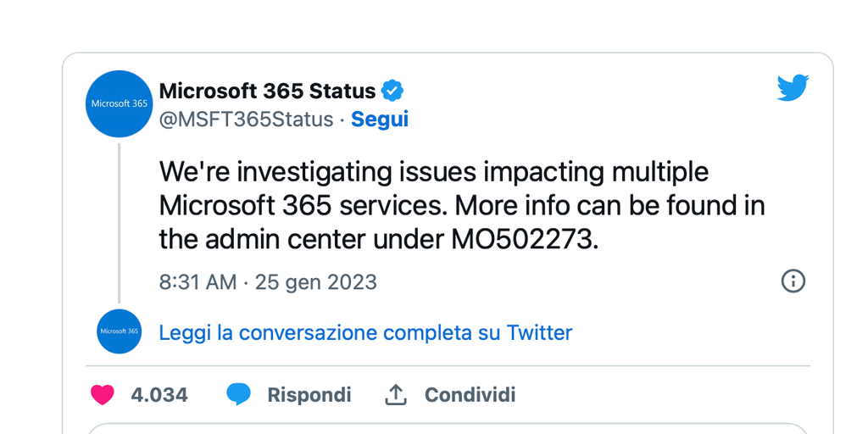The height and width of the screenshot is (434, 868).
Task: Open Leggi la conversazione completa su Twitter
Action: 365,332
